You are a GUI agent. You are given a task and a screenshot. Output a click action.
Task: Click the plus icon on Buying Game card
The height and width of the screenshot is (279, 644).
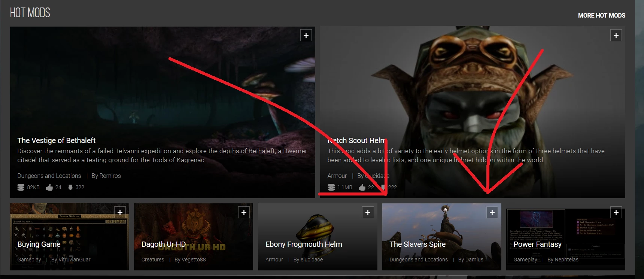click(120, 212)
